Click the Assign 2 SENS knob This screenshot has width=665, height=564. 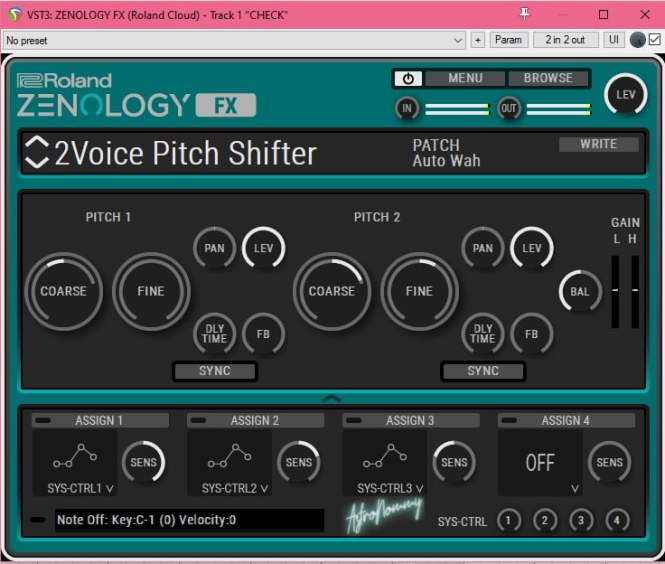[x=299, y=462]
